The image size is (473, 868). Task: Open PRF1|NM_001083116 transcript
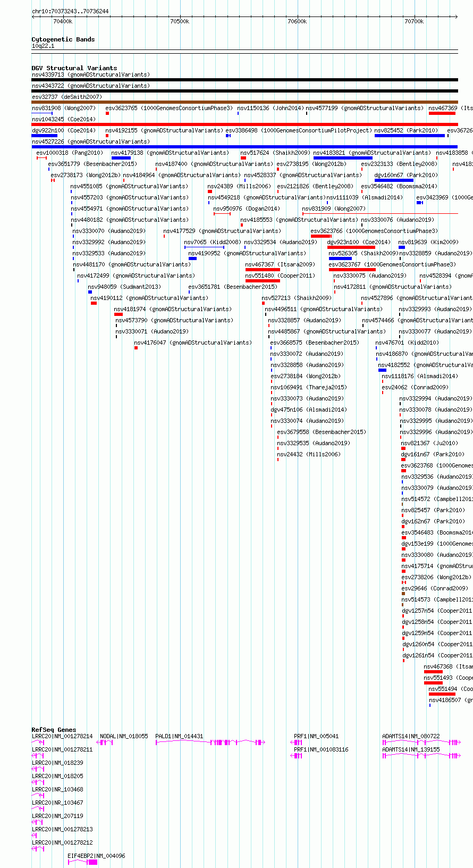[x=322, y=749]
